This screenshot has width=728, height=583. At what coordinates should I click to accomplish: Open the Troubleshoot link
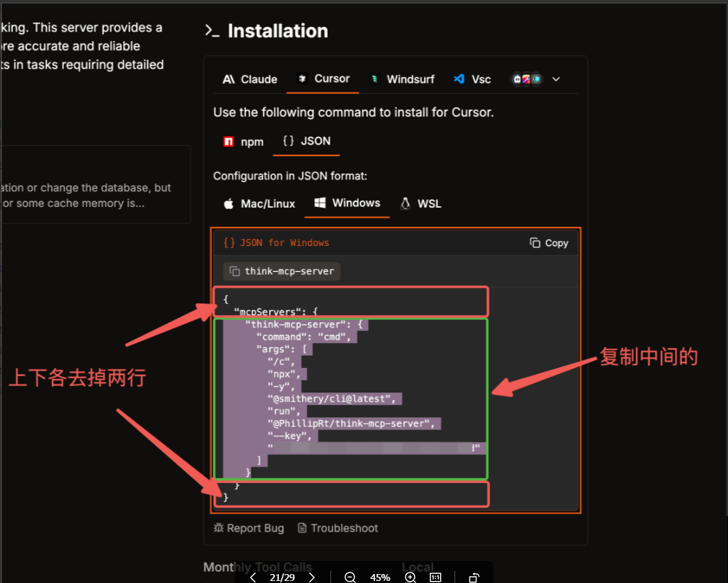tap(337, 528)
